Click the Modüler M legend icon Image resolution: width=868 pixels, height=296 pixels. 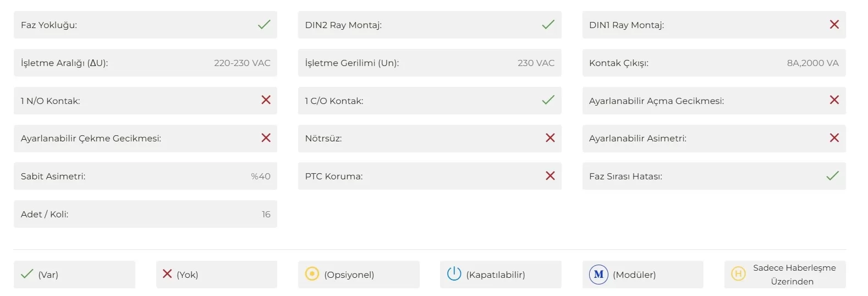[598, 274]
